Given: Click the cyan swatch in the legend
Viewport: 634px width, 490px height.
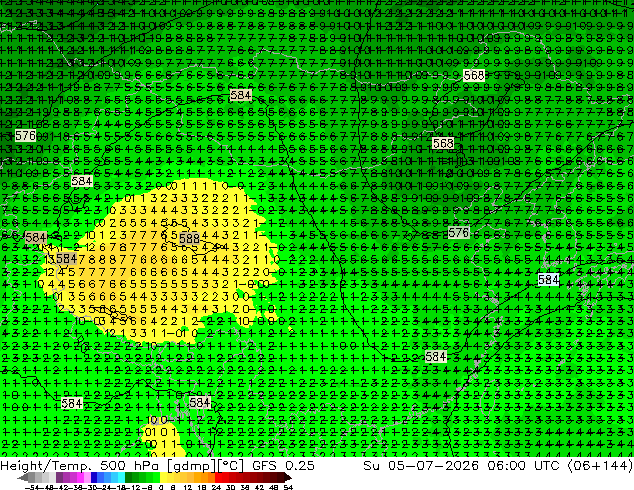Looking at the screenshot, I should [x=121, y=477].
